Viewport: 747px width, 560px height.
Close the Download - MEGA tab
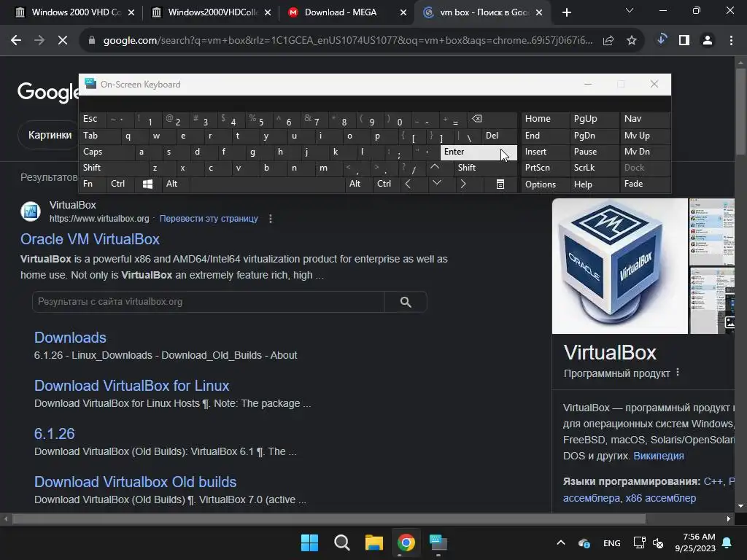click(403, 13)
